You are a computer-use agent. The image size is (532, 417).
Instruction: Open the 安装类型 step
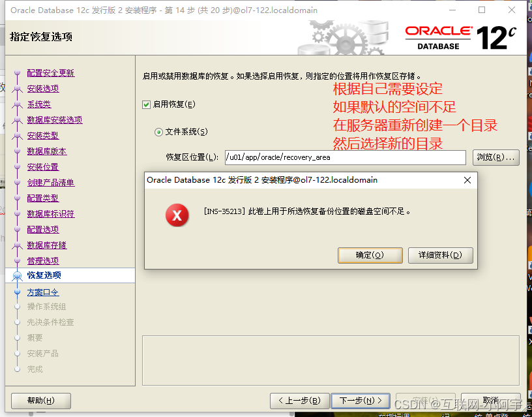pyautogui.click(x=43, y=136)
